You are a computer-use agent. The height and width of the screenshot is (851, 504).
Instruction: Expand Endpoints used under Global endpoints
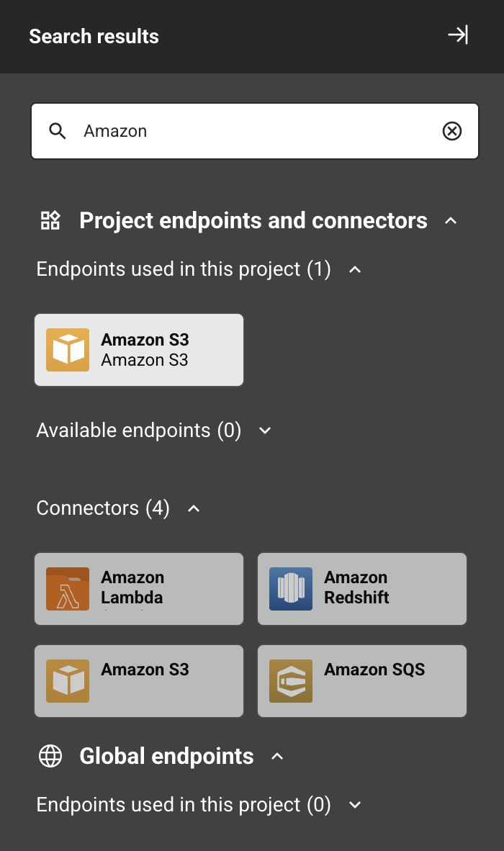pyautogui.click(x=354, y=805)
